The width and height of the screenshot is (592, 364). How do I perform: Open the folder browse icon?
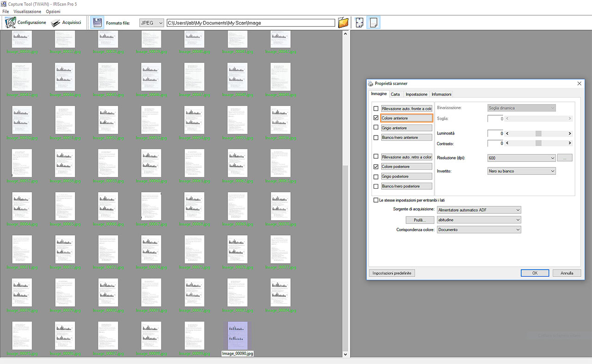[343, 23]
